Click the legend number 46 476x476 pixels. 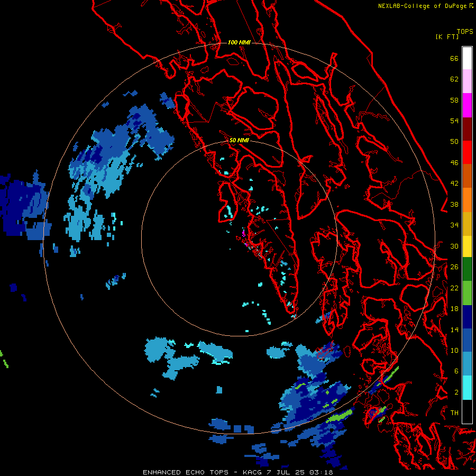point(454,163)
